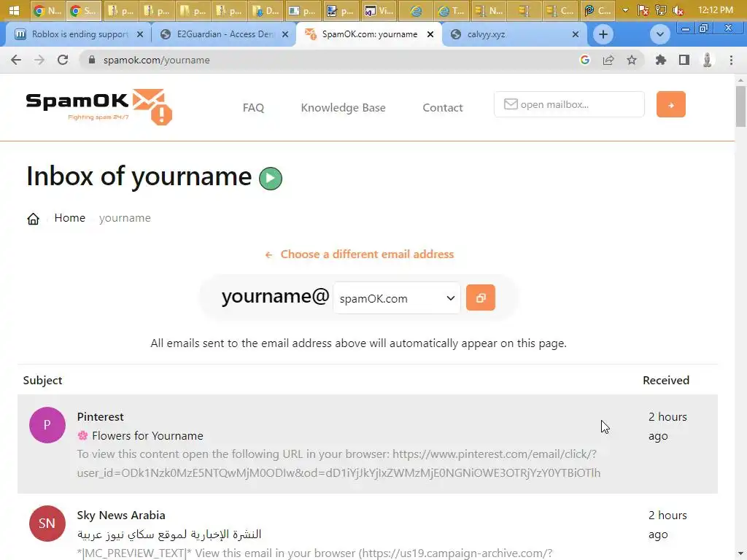Click the Arabic subject line of Sky News email
This screenshot has height=560, width=747.
pos(169,534)
